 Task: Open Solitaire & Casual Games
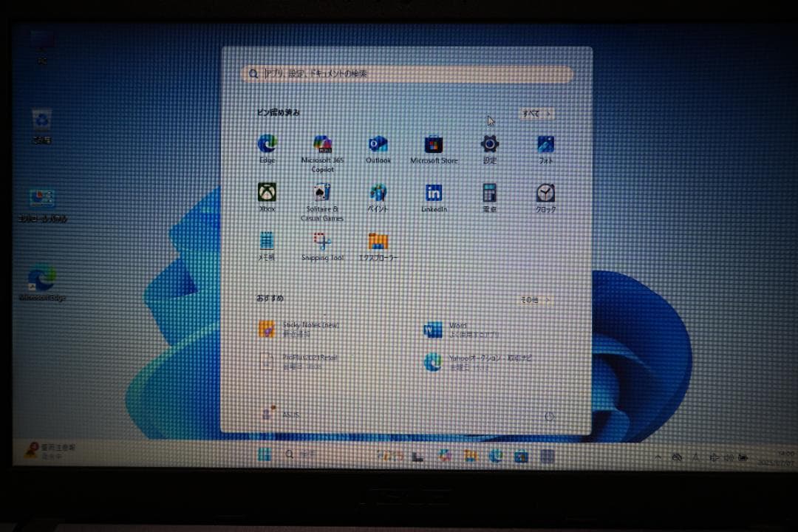click(x=322, y=193)
